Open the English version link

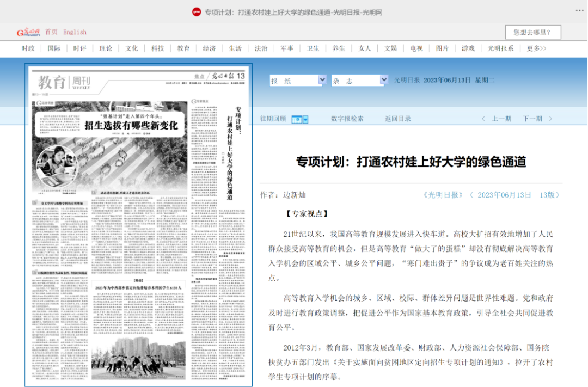75,32
